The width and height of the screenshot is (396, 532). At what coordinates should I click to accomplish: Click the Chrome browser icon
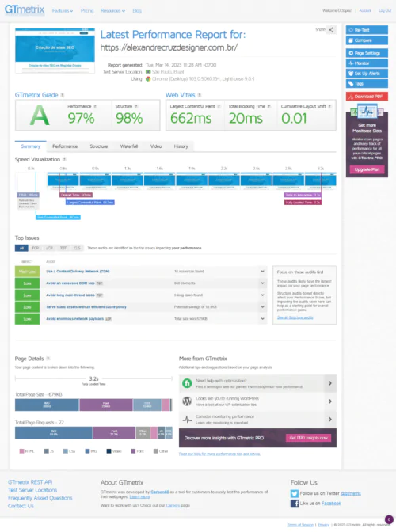(148, 78)
